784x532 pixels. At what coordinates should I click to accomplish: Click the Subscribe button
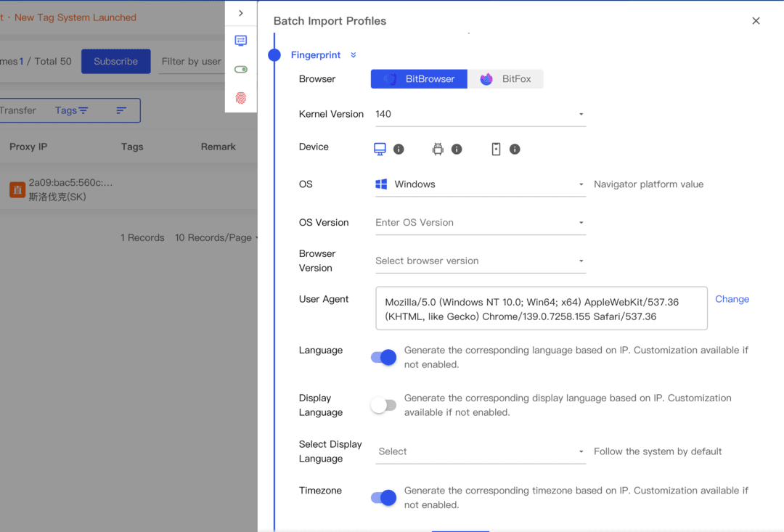[115, 62]
